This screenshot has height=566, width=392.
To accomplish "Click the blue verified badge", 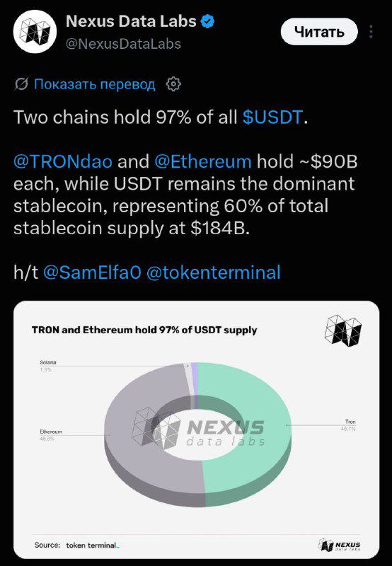I will pyautogui.click(x=207, y=21).
